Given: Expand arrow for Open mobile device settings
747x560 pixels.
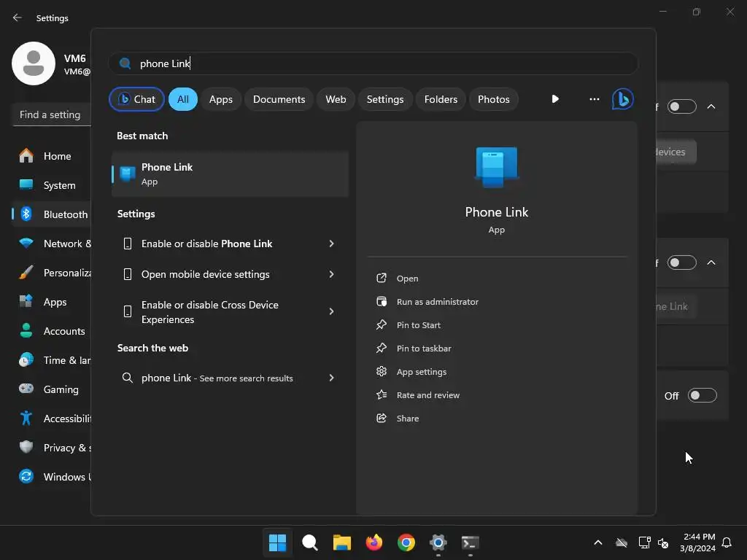Looking at the screenshot, I should click(x=332, y=274).
